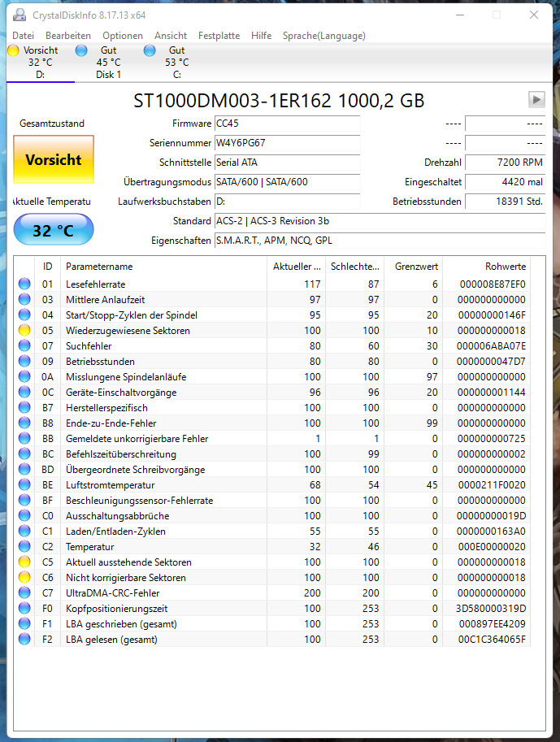Click status orb of 04 Start/Stopp-Zyklen row

(24, 315)
